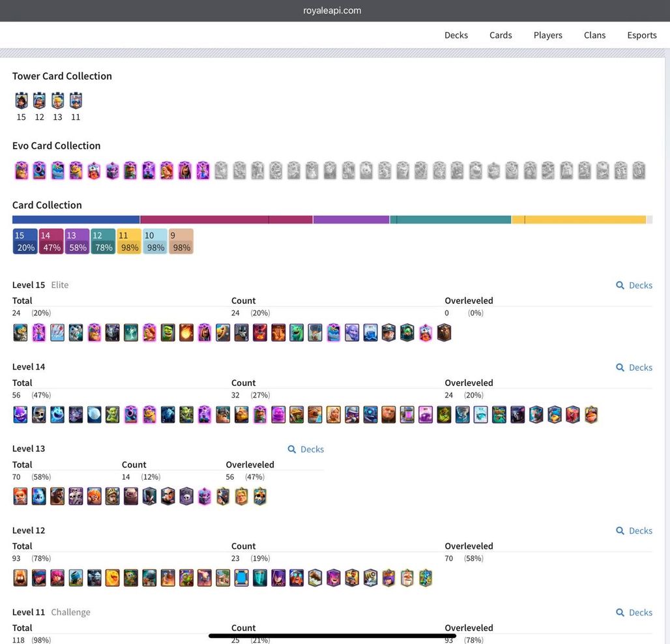Screen dimensions: 670x644
Task: Select the 'Elite' label beside Level 15
Action: pos(60,285)
